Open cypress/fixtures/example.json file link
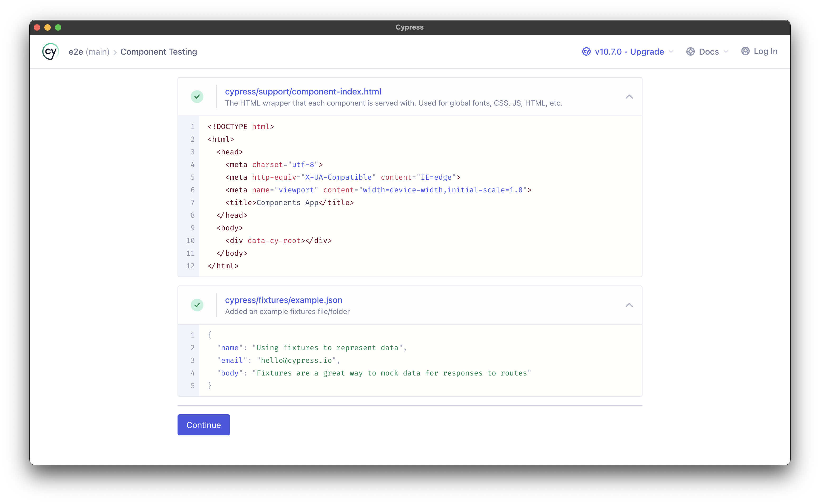 (x=283, y=300)
